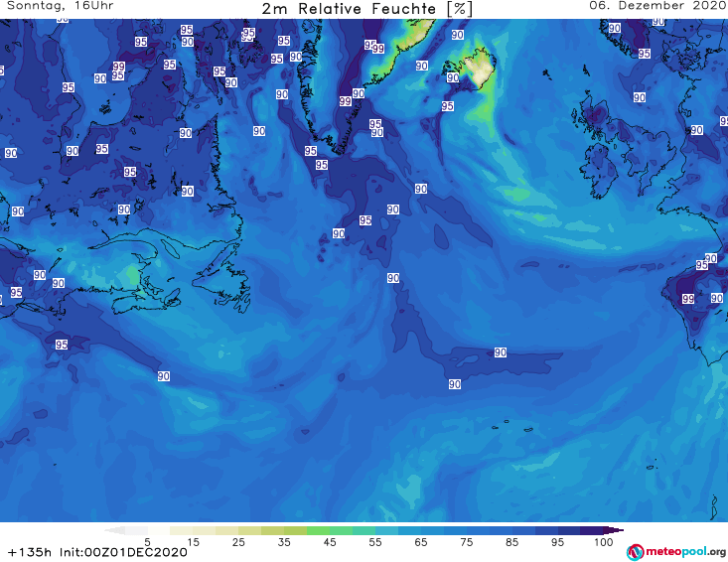The height and width of the screenshot is (562, 728).
Task: Click the '+135h' forecast hour text
Action: pos(30,552)
